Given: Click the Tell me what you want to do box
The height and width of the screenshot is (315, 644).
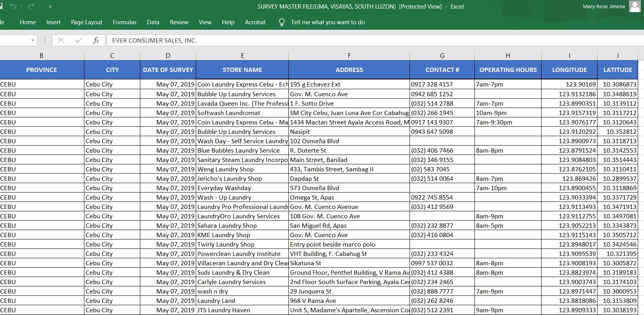Looking at the screenshot, I should point(328,22).
